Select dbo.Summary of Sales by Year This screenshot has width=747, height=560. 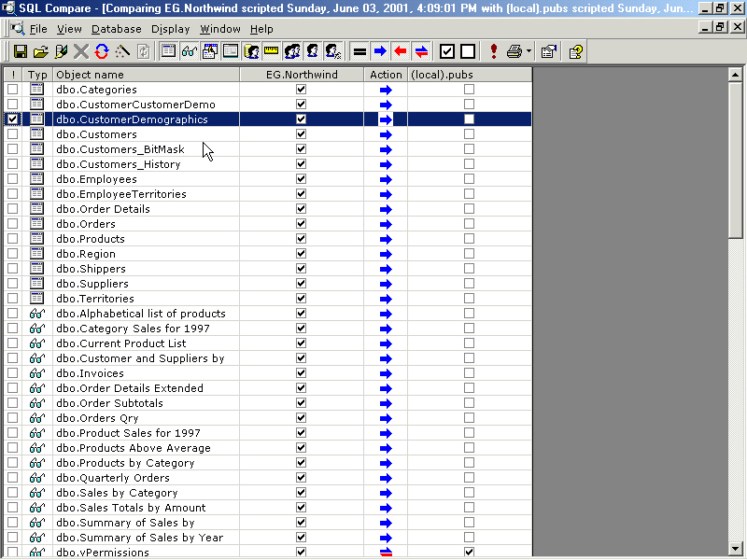coord(267,538)
